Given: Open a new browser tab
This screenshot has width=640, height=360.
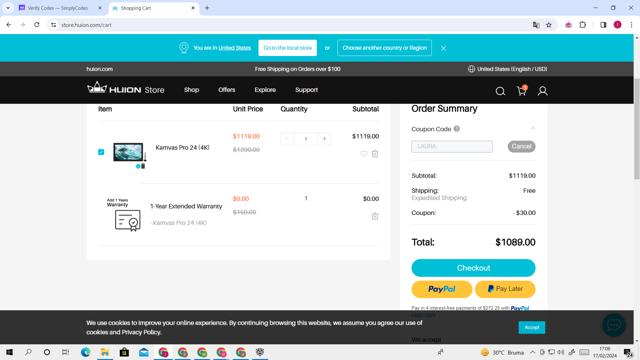Looking at the screenshot, I should [207, 8].
